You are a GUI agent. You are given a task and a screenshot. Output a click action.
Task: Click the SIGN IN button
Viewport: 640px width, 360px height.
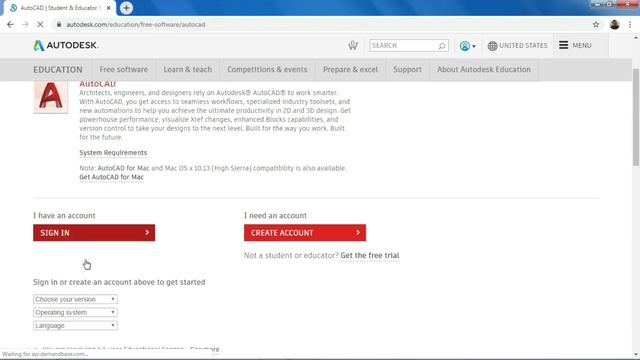(x=94, y=233)
